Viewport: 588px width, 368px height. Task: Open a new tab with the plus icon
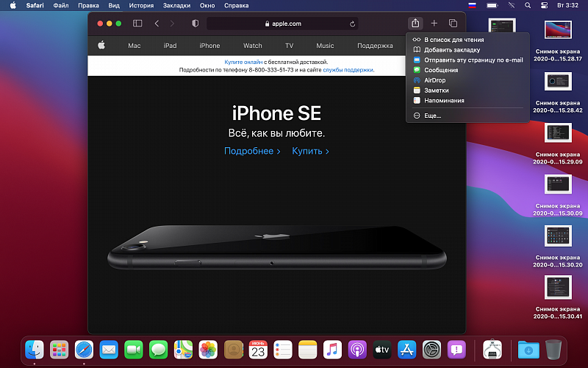coord(434,24)
